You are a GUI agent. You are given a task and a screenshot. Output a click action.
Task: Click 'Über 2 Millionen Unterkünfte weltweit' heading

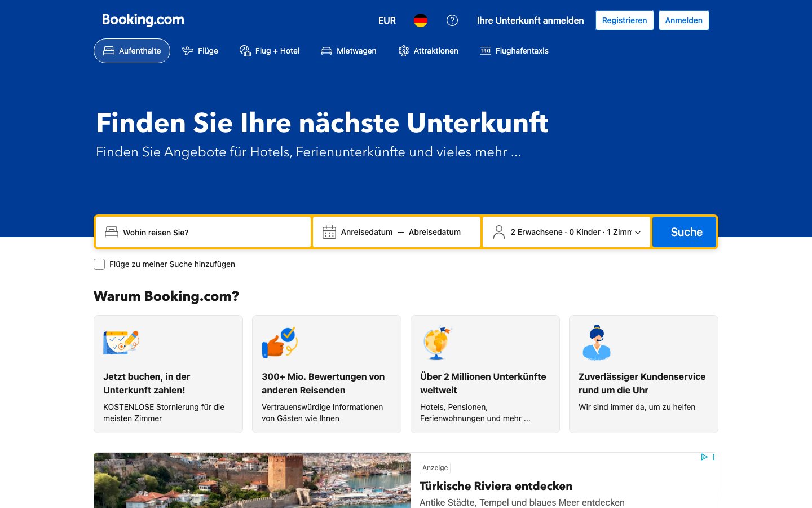point(483,383)
